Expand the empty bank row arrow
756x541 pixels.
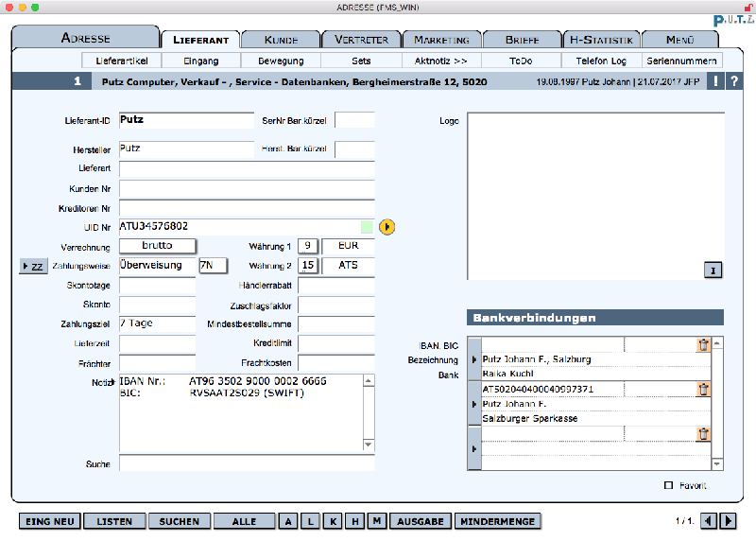pos(474,449)
